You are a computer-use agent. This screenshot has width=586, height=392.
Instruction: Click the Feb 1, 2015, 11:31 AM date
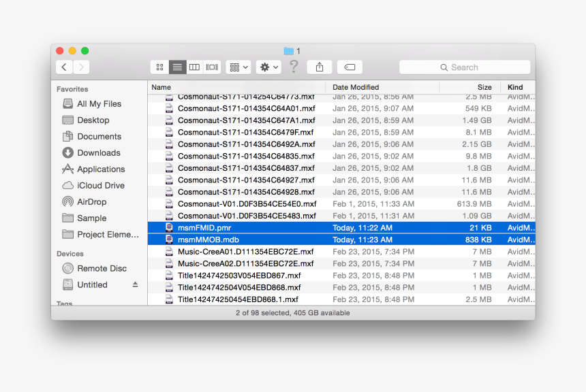pos(373,216)
